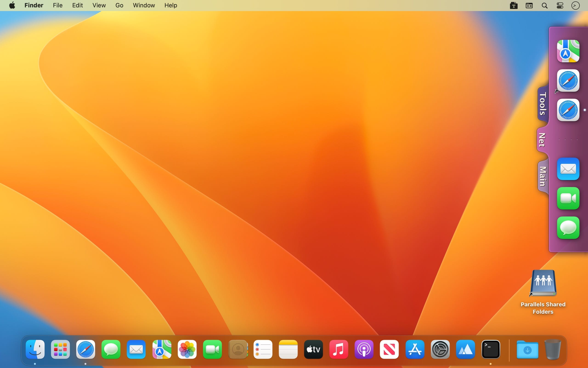Viewport: 588px width, 368px height.
Task: Open Launchpad in the Dock
Action: [60, 349]
